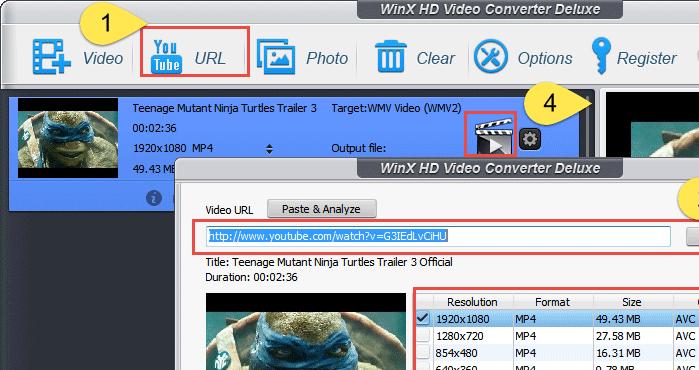Image resolution: width=699 pixels, height=370 pixels.
Task: Click the Duration: 00:02:36 text in dialog
Action: click(x=251, y=277)
